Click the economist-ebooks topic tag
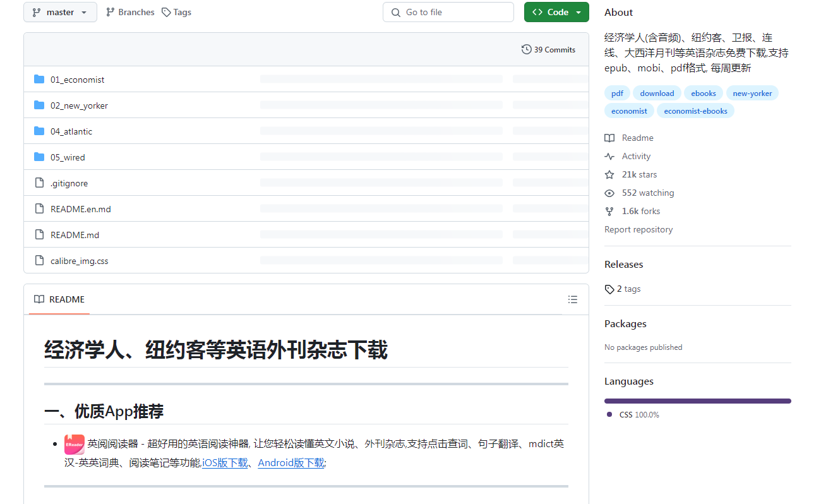This screenshot has width=821, height=504. click(695, 111)
